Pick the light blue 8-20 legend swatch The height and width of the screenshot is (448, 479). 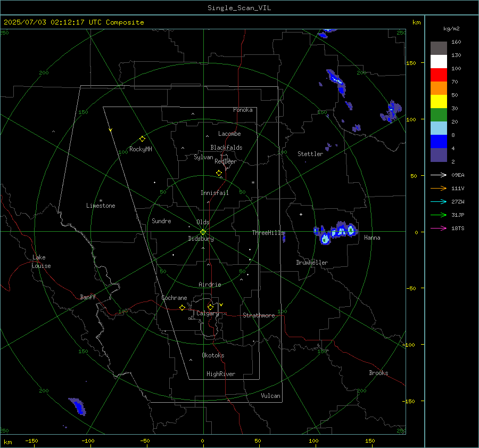439,128
